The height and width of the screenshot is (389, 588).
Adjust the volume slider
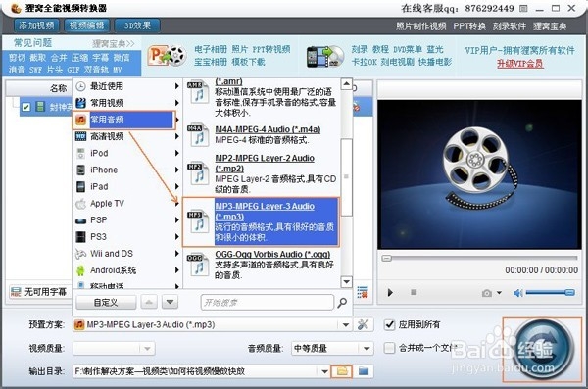pyautogui.click(x=550, y=292)
